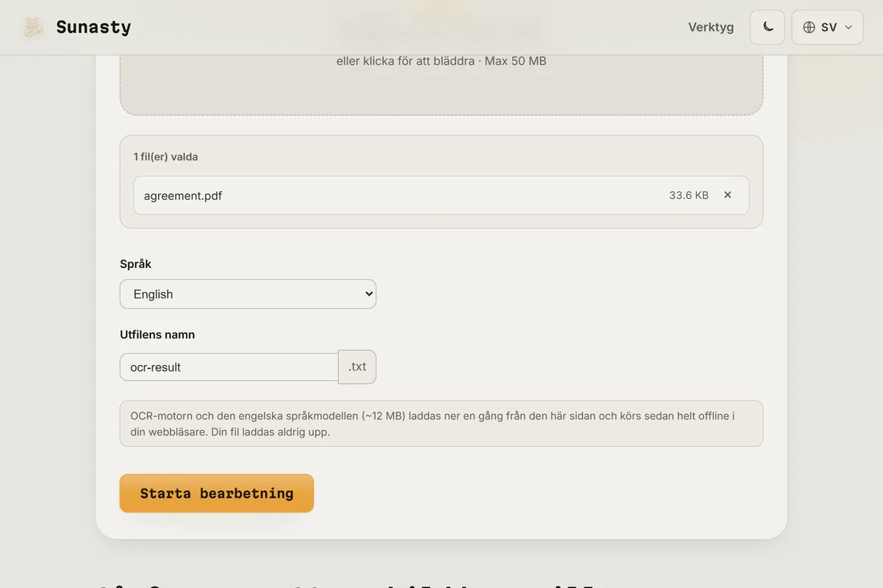Open the Språk dropdown showing English
883x588 pixels.
(248, 294)
